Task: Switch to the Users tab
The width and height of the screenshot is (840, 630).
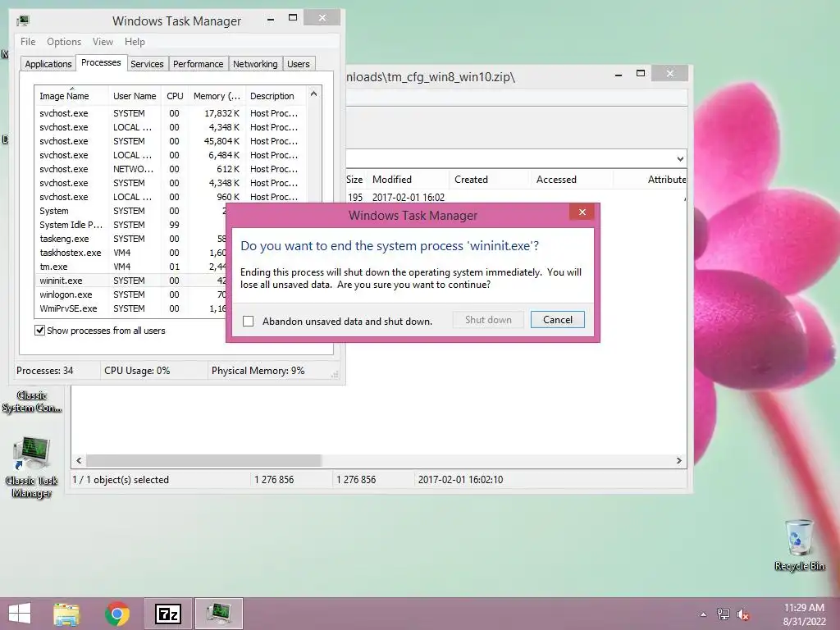Action: coord(299,64)
